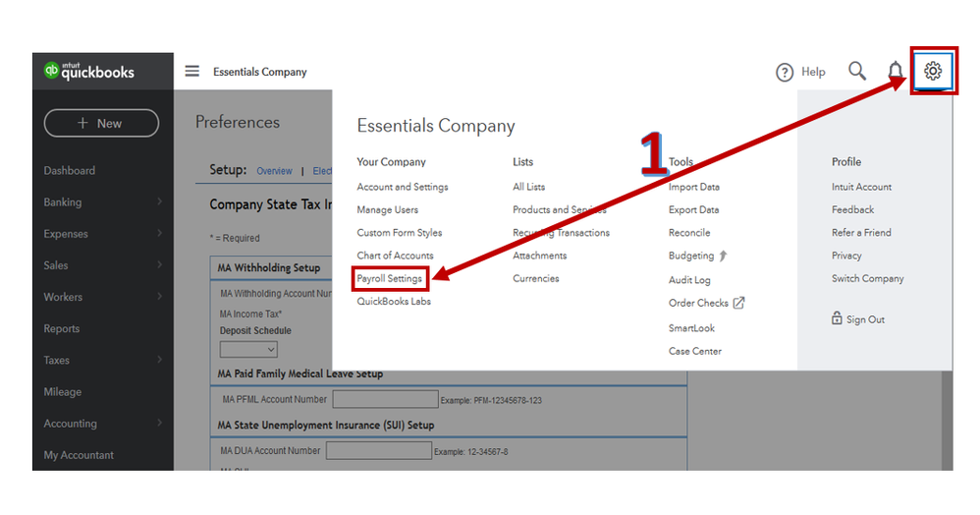
Task: Open Currencies in Lists
Action: pyautogui.click(x=536, y=278)
